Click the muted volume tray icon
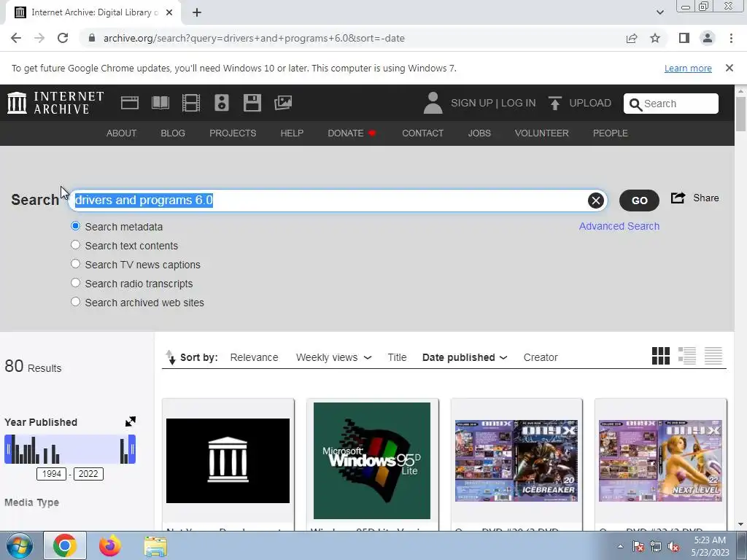747x560 pixels. click(673, 547)
